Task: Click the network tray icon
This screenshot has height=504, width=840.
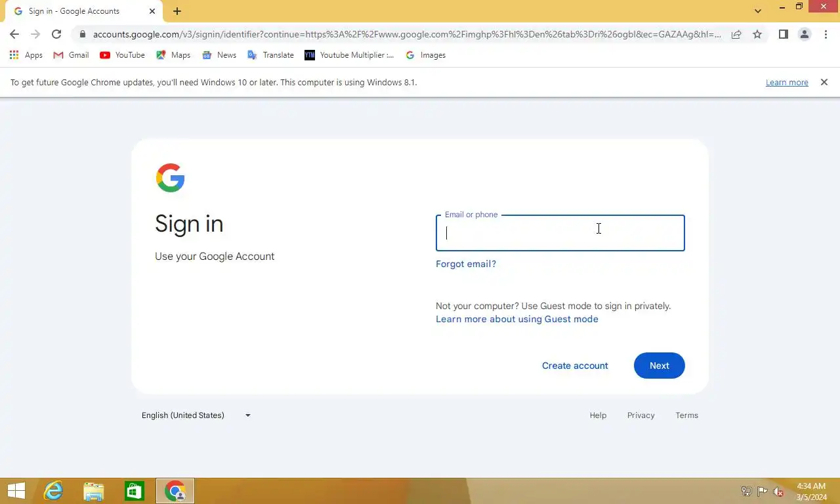Action: tap(747, 492)
